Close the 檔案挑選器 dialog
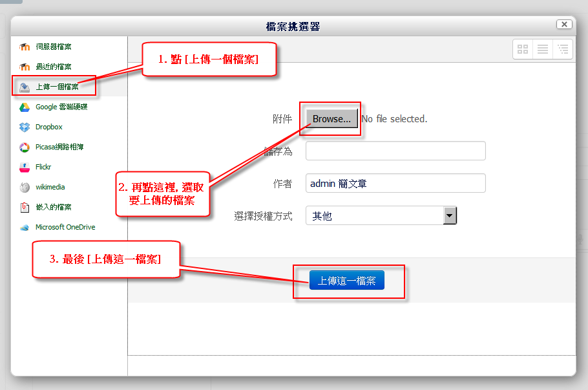This screenshot has height=390, width=588. 564,24
